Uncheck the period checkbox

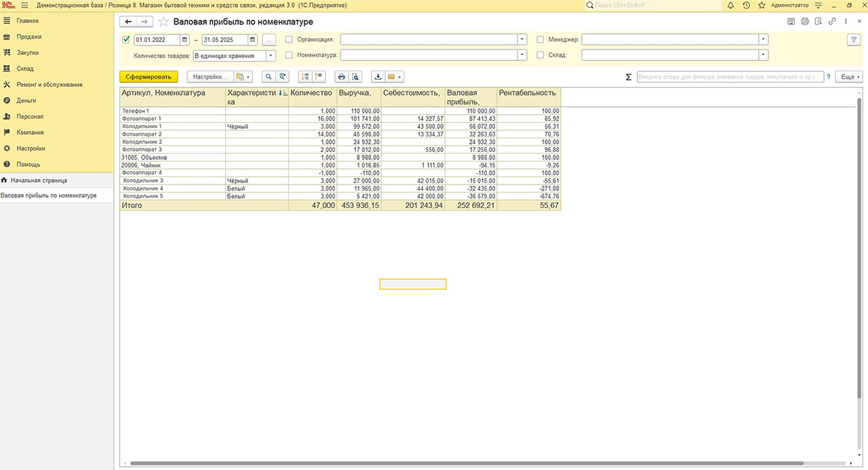click(x=125, y=39)
